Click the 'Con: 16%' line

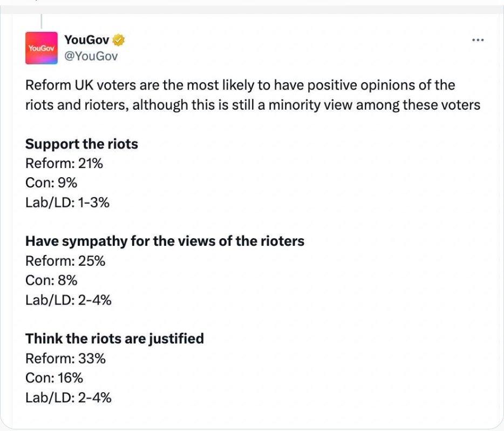[x=54, y=378]
